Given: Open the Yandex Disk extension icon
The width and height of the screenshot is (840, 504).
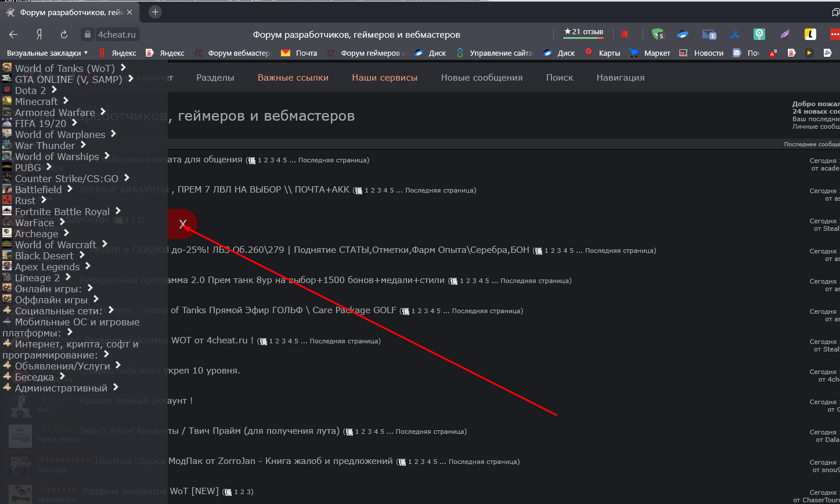Looking at the screenshot, I should (x=683, y=35).
